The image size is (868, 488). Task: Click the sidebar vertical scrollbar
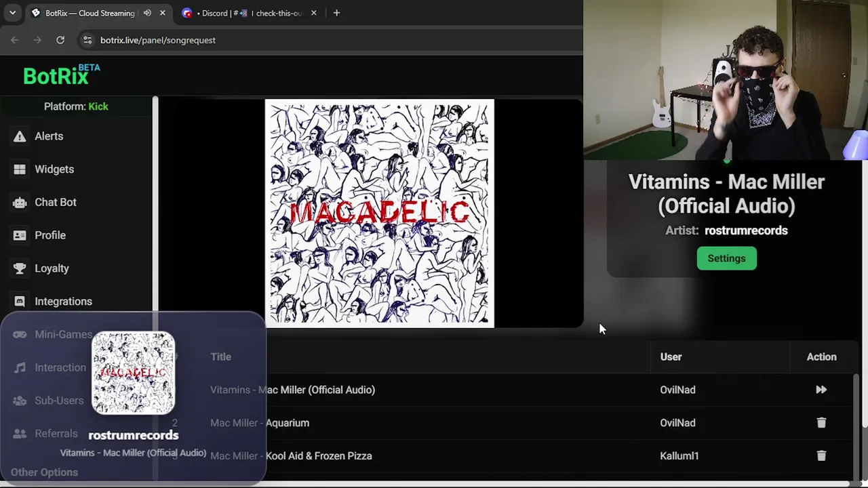click(155, 203)
